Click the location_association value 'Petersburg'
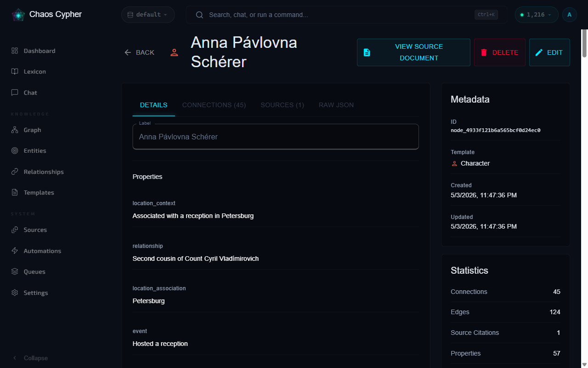Screen dimensions: 588x368 click(x=148, y=301)
